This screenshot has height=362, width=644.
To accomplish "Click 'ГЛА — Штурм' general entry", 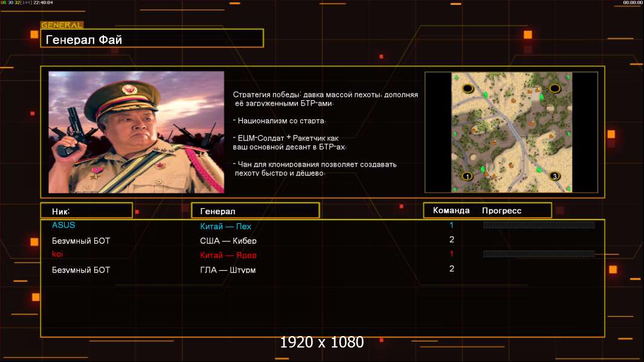I will [228, 270].
